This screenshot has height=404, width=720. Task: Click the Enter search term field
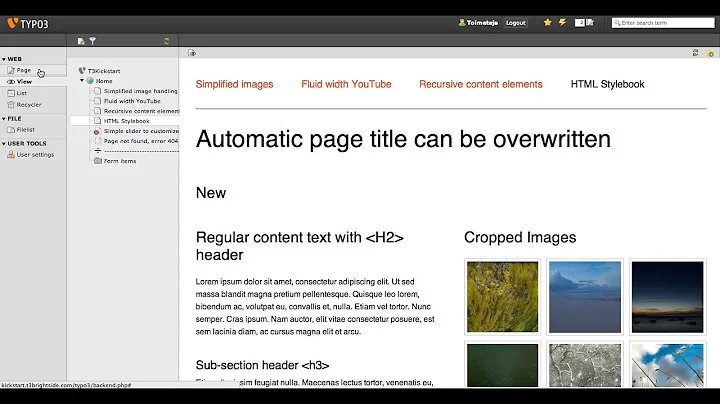(x=663, y=22)
